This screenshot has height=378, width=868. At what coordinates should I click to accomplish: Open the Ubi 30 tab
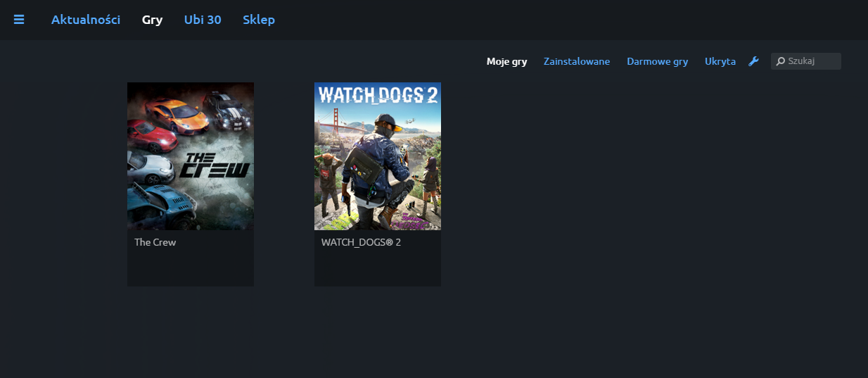(x=203, y=20)
